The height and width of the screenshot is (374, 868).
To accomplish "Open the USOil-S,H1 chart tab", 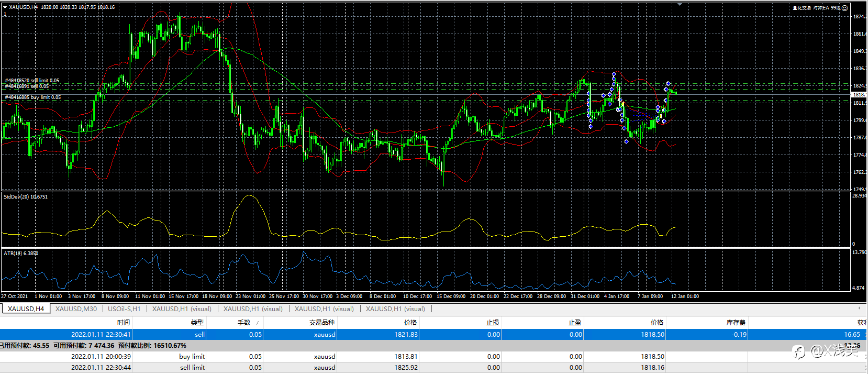I will pyautogui.click(x=124, y=309).
